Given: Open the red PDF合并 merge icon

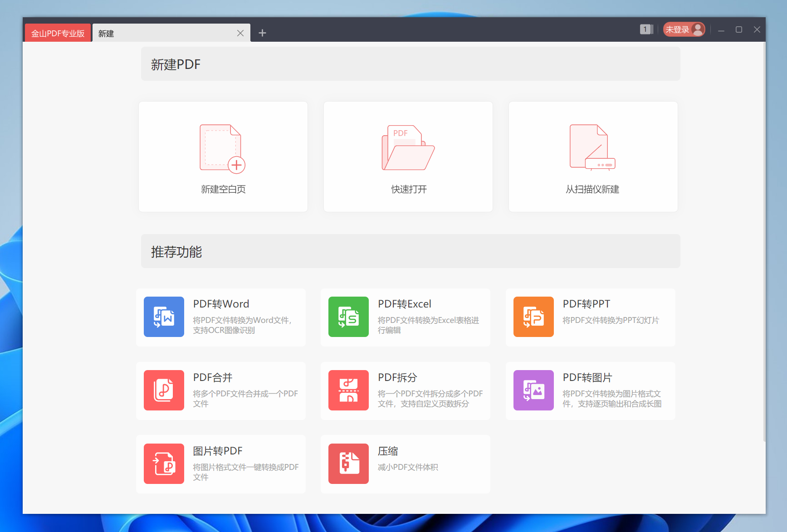Looking at the screenshot, I should [164, 390].
